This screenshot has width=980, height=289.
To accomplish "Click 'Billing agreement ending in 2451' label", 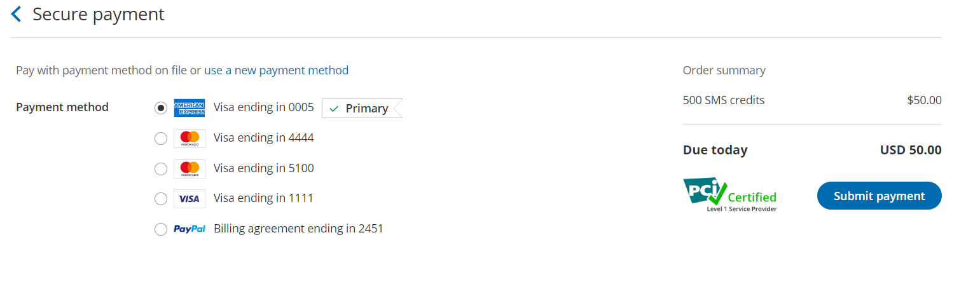I will [298, 229].
